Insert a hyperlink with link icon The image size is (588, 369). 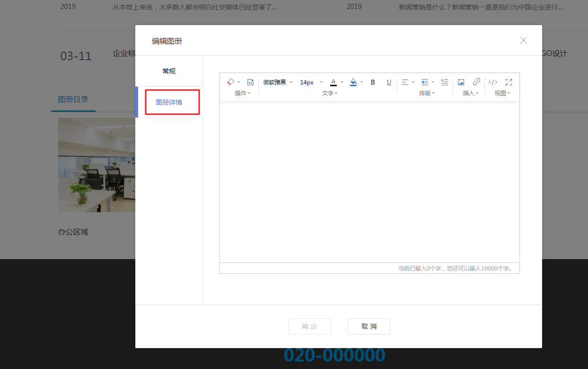pos(476,82)
